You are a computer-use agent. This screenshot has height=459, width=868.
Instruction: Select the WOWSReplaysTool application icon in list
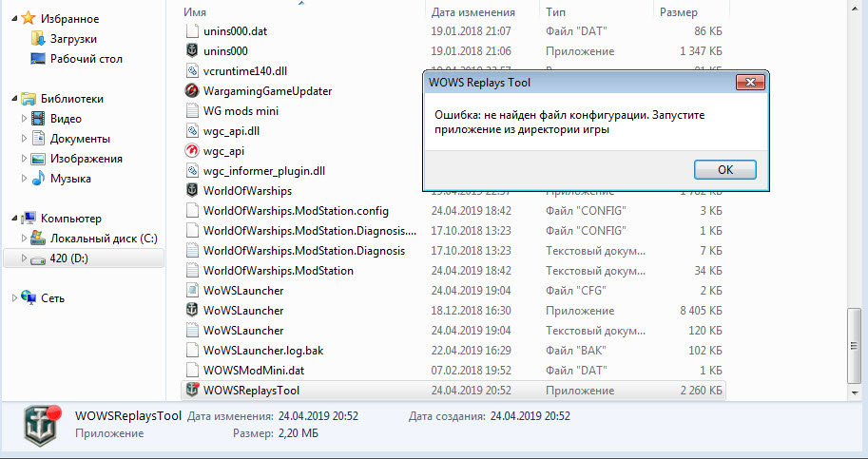tap(192, 390)
